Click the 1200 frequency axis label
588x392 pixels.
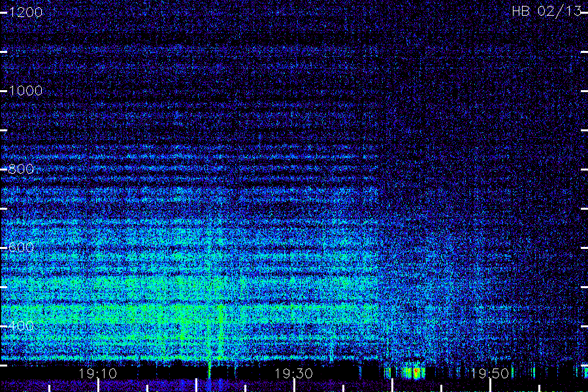(25, 12)
